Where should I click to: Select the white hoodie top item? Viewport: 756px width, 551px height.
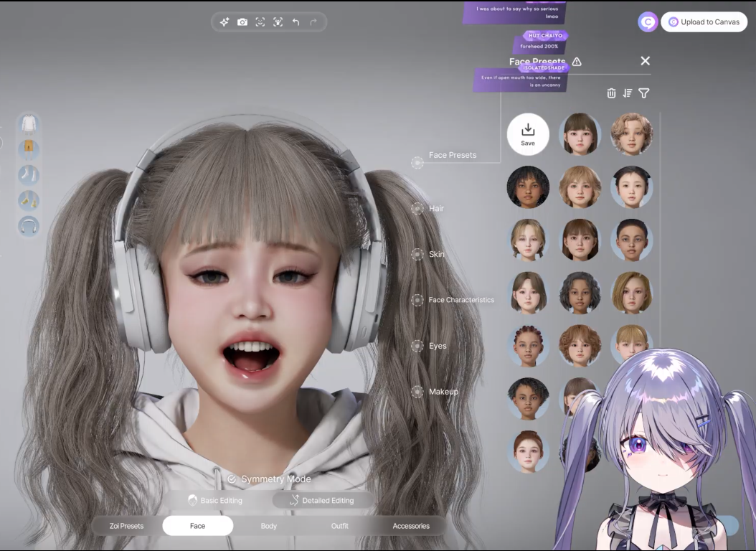point(29,124)
